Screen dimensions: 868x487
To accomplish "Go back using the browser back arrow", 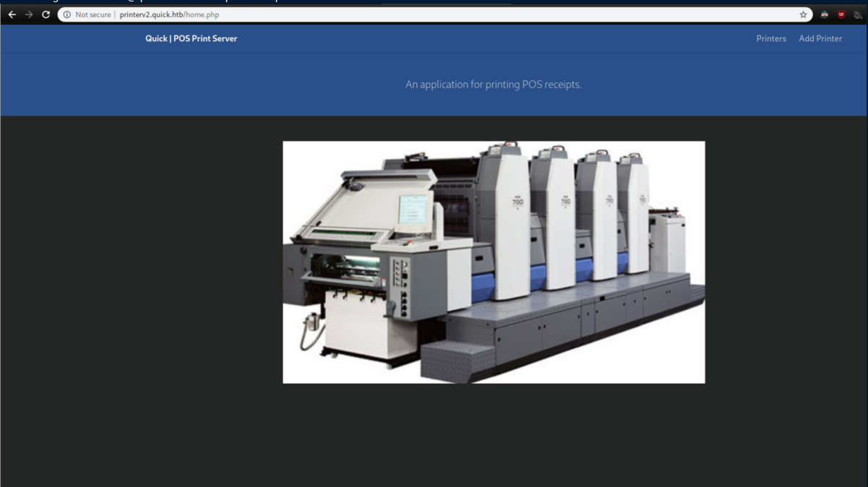I will [12, 14].
